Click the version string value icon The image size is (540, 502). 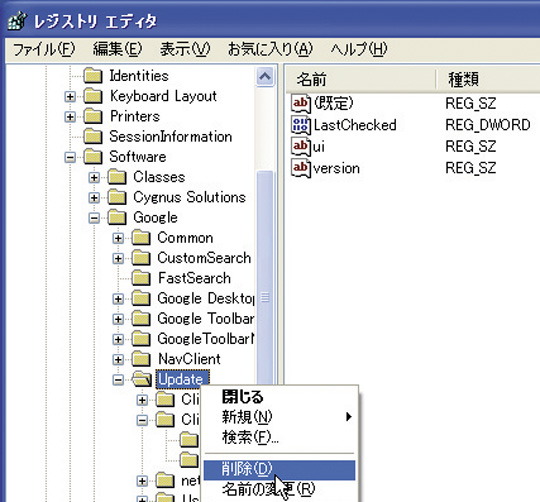301,168
